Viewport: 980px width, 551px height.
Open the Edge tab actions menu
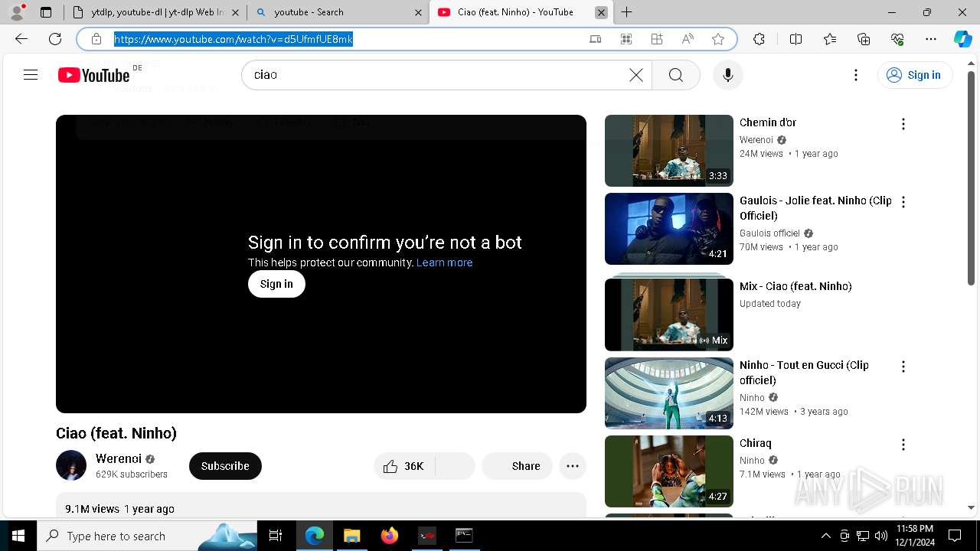(x=46, y=12)
